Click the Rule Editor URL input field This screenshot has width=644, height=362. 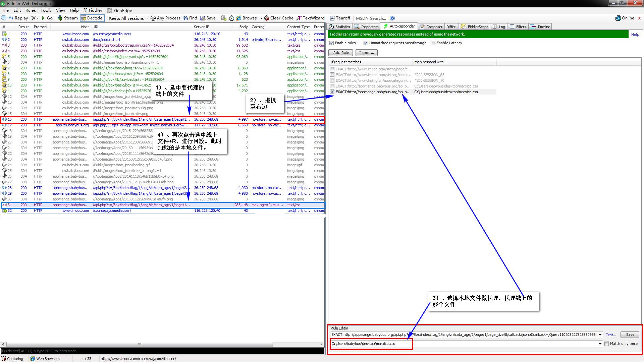[465, 335]
